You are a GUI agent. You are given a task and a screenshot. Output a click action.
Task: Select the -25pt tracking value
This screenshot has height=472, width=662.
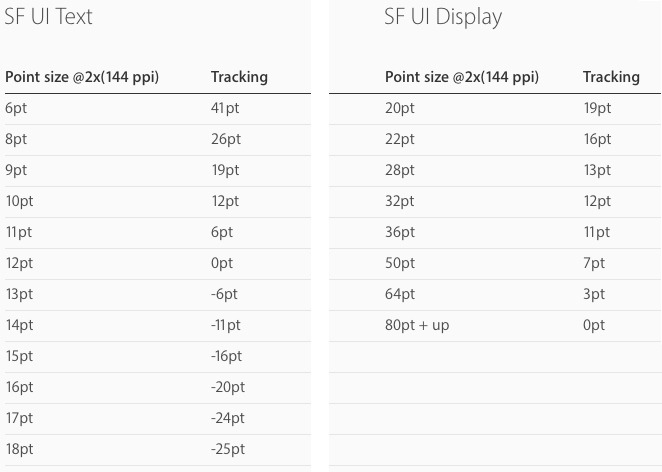(229, 449)
